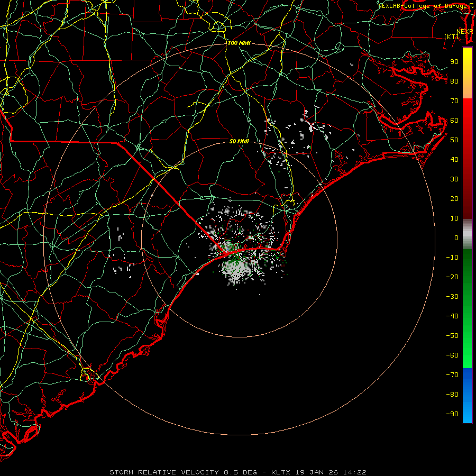Click the -40 value on the velocity scale
The image size is (476, 476).
point(452,316)
